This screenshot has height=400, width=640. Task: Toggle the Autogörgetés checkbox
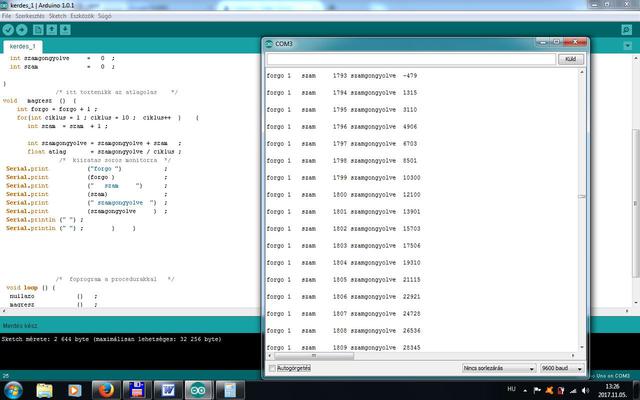(x=273, y=368)
